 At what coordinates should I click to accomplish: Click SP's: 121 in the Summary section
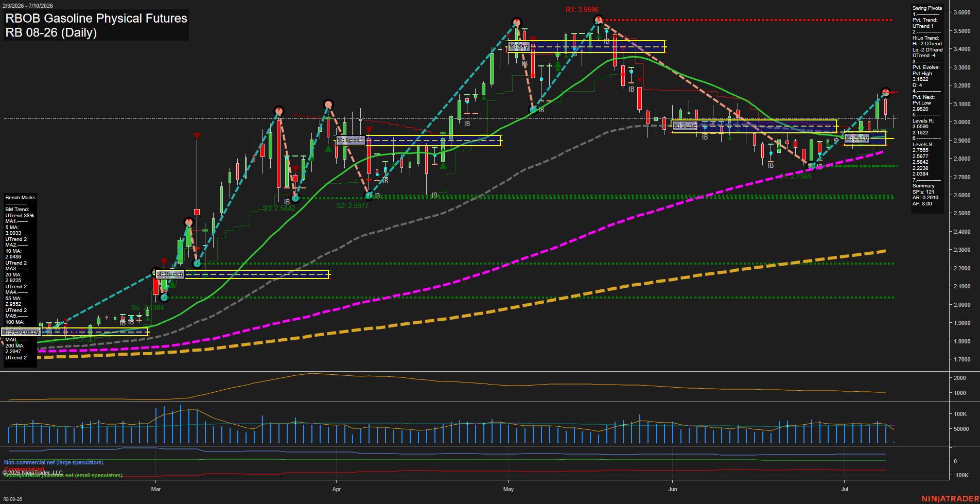[x=923, y=192]
